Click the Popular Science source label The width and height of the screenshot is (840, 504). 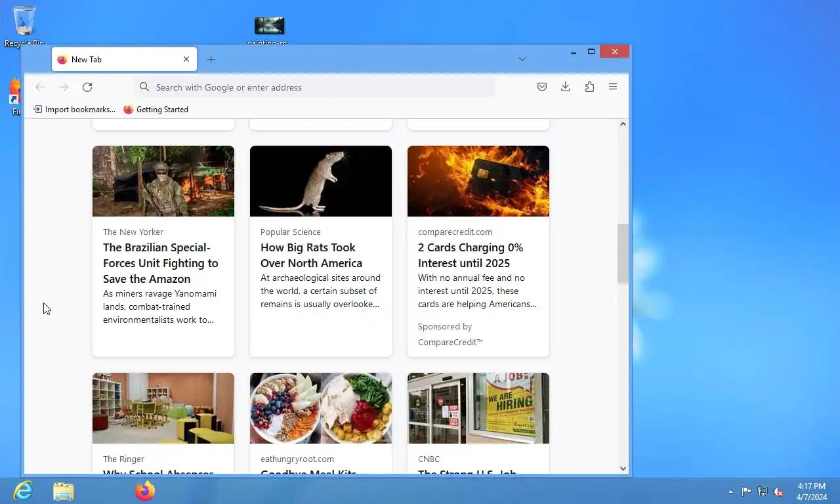click(x=291, y=232)
